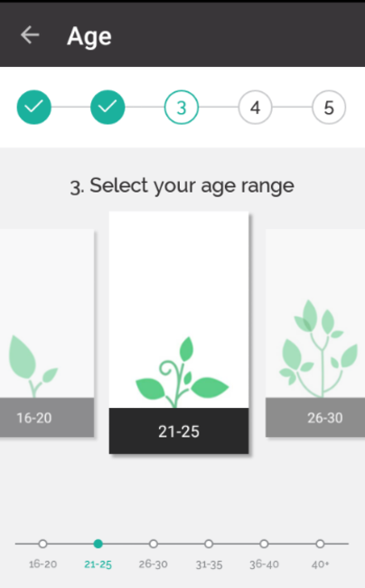Select the 31-35 slider dot
The width and height of the screenshot is (365, 588).
tap(209, 544)
